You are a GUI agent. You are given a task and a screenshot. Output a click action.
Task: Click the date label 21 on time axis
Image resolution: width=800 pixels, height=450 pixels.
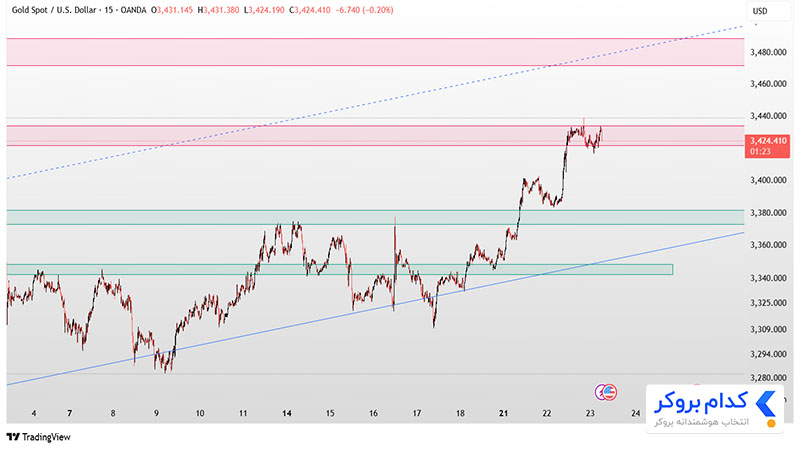click(504, 413)
